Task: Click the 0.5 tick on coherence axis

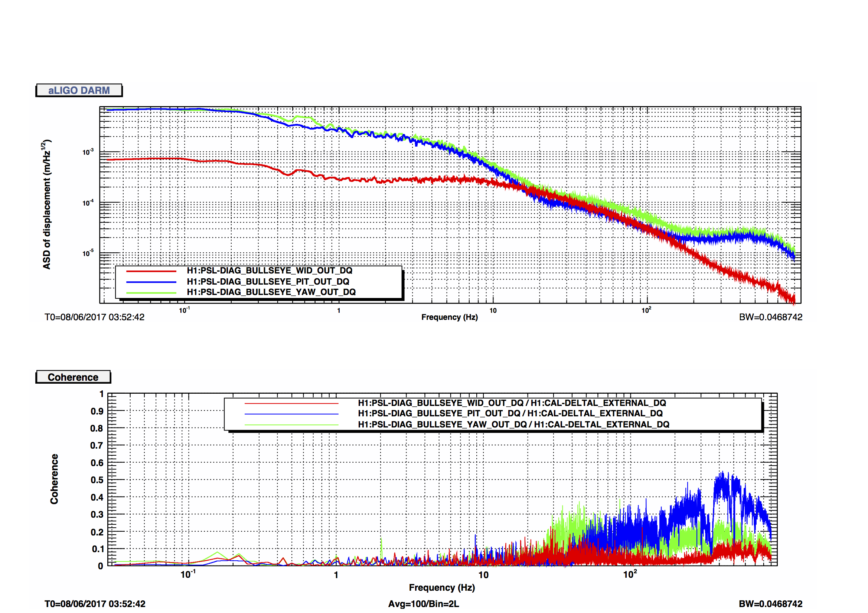Action: coord(97,480)
